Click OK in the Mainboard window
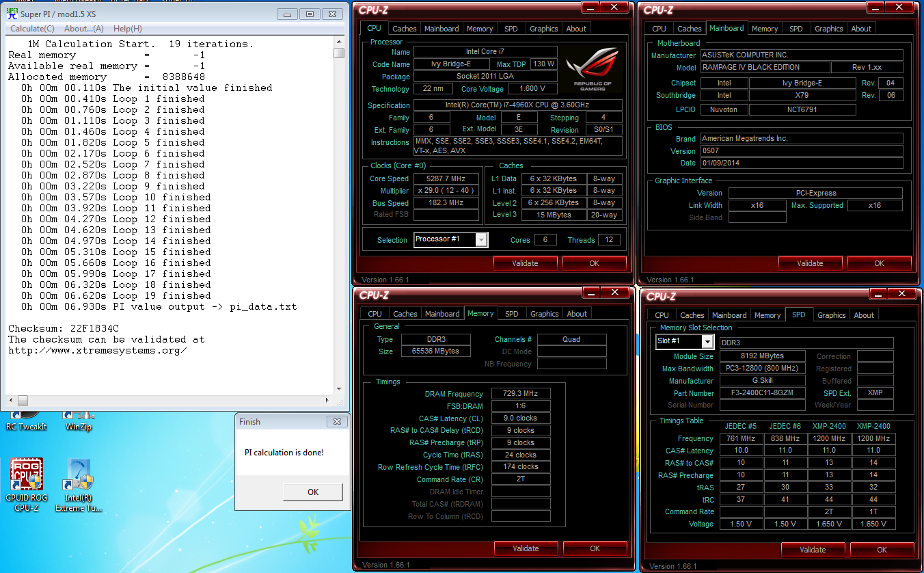Viewport: 924px width, 573px height. (879, 263)
